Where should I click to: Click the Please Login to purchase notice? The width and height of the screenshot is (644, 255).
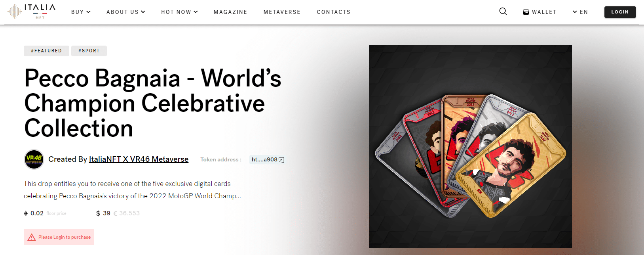pos(59,237)
